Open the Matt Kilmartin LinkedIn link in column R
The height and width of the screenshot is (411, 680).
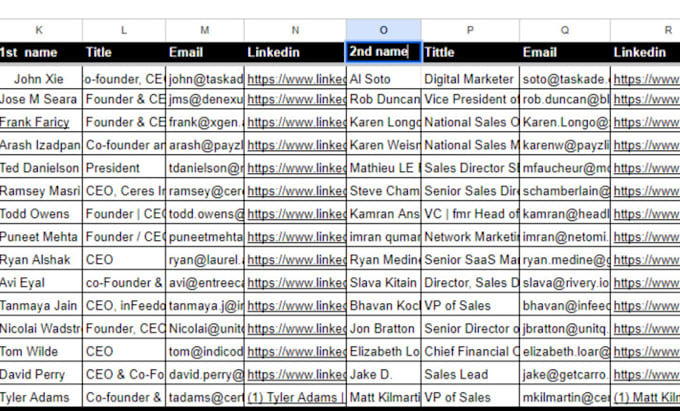click(647, 397)
